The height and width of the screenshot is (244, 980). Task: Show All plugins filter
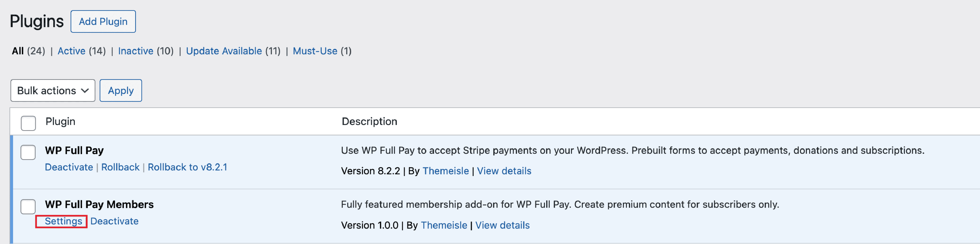point(18,51)
